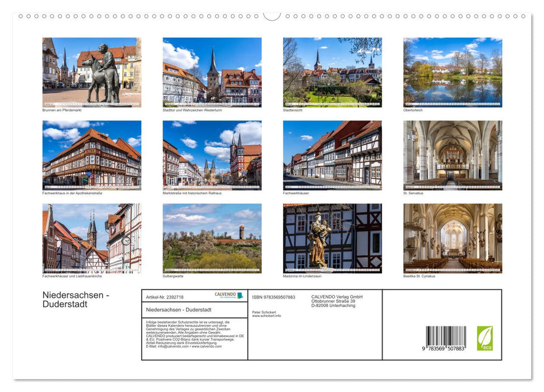Click the www.schickert.info link
This screenshot has width=544, height=392.
click(x=267, y=316)
